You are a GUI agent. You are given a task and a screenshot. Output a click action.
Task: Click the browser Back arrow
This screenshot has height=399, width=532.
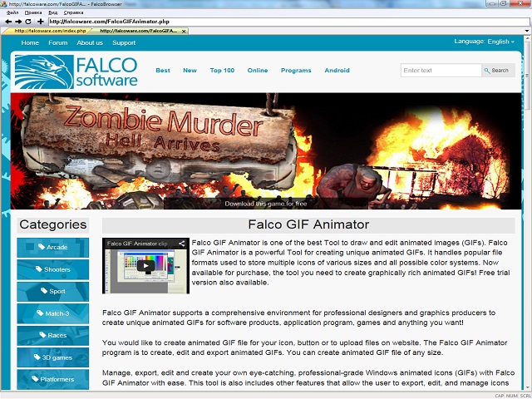(x=7, y=22)
